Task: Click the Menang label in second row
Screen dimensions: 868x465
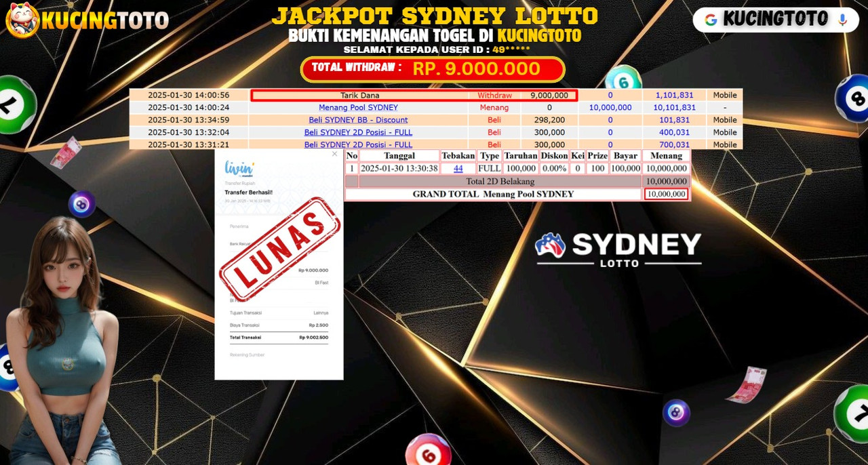Action: coord(494,108)
